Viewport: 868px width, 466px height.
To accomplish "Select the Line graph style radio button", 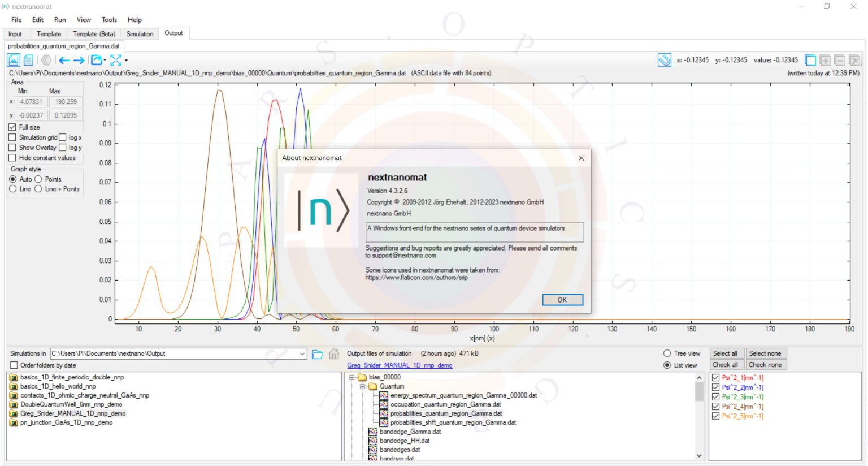I will tap(13, 189).
